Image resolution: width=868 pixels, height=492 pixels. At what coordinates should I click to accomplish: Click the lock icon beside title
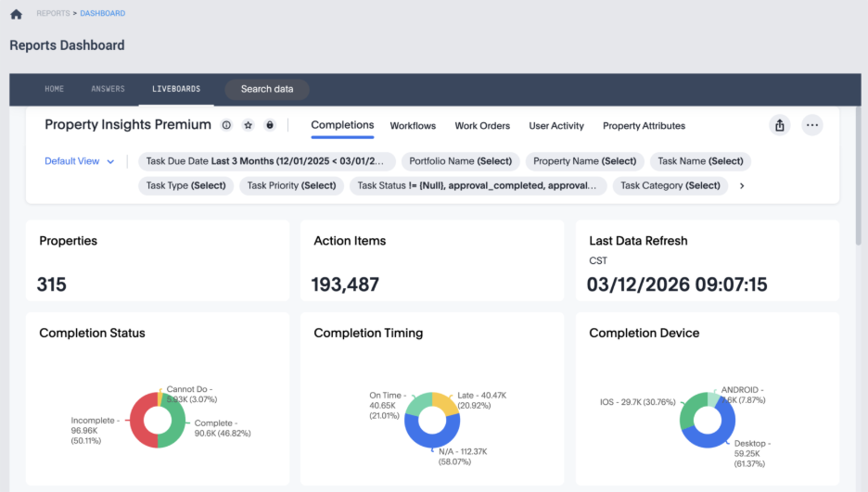click(x=270, y=125)
